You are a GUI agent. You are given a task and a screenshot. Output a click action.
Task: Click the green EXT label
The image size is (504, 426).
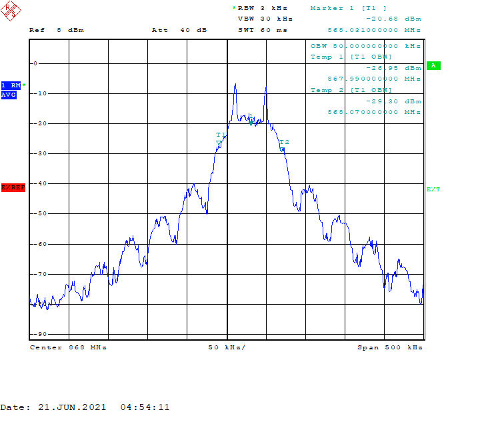coord(433,189)
